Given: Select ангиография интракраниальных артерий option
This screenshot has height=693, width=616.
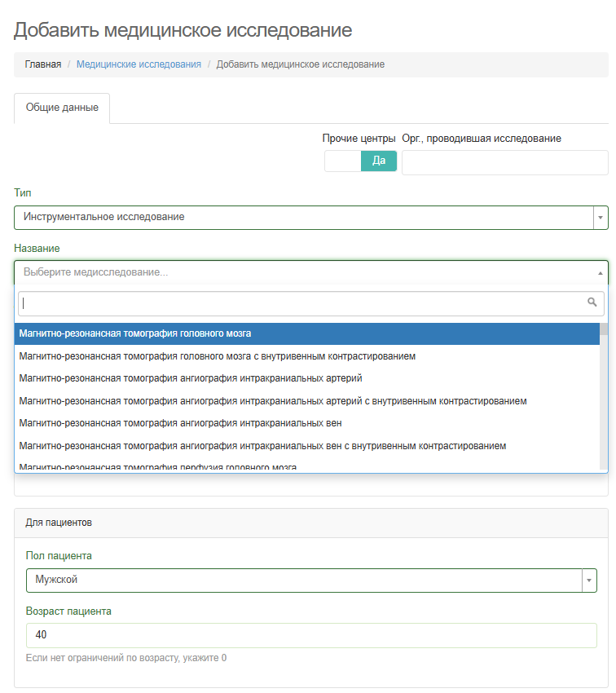Looking at the screenshot, I should 190,378.
